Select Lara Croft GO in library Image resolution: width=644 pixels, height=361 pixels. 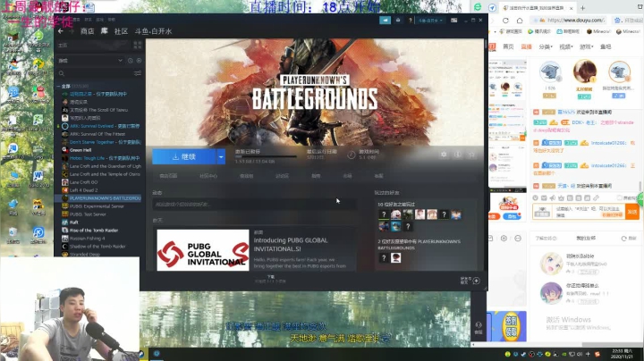tap(83, 182)
